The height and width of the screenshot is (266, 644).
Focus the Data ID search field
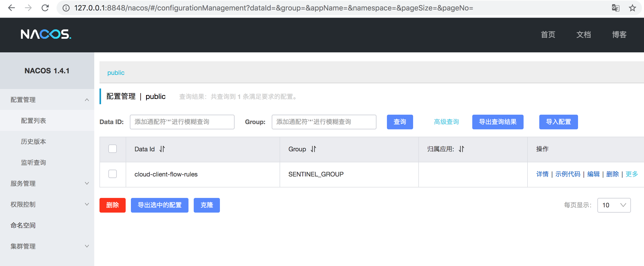pyautogui.click(x=182, y=122)
